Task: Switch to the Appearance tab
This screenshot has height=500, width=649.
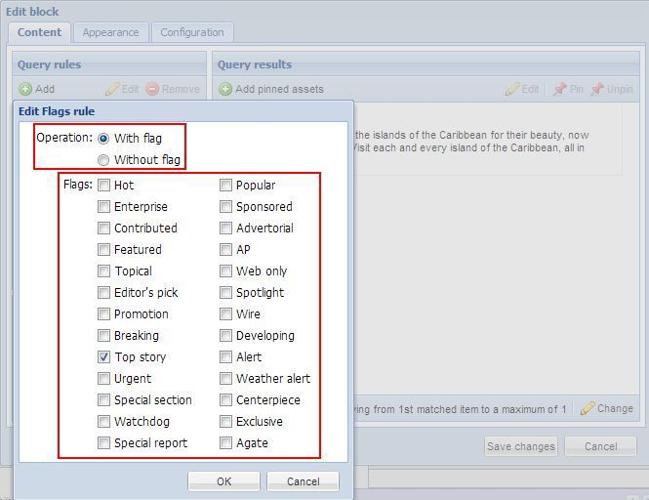Action: [x=110, y=32]
